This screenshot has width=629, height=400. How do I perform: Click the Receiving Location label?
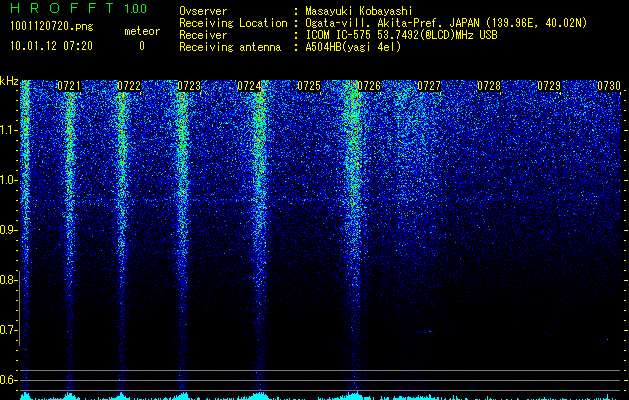click(233, 23)
